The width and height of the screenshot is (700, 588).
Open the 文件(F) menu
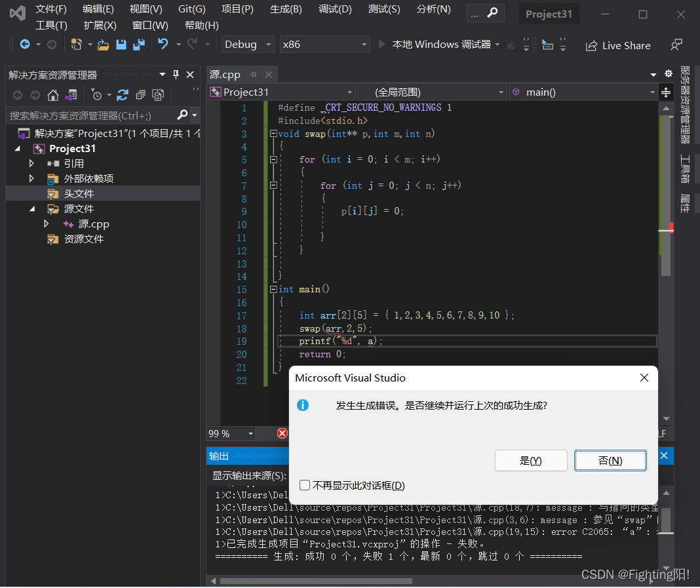click(x=51, y=9)
